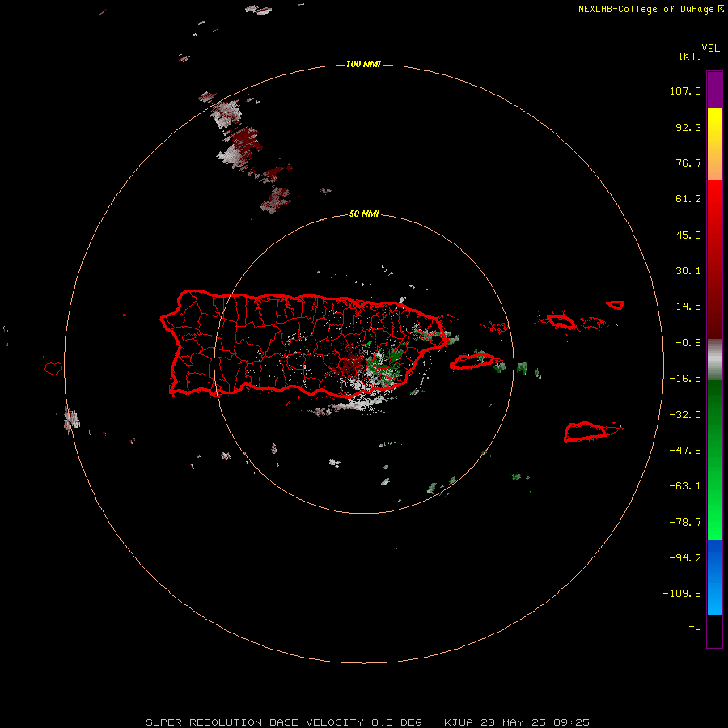Click the 100 NMI range ring label
Screen dimensions: 728x728
point(363,64)
